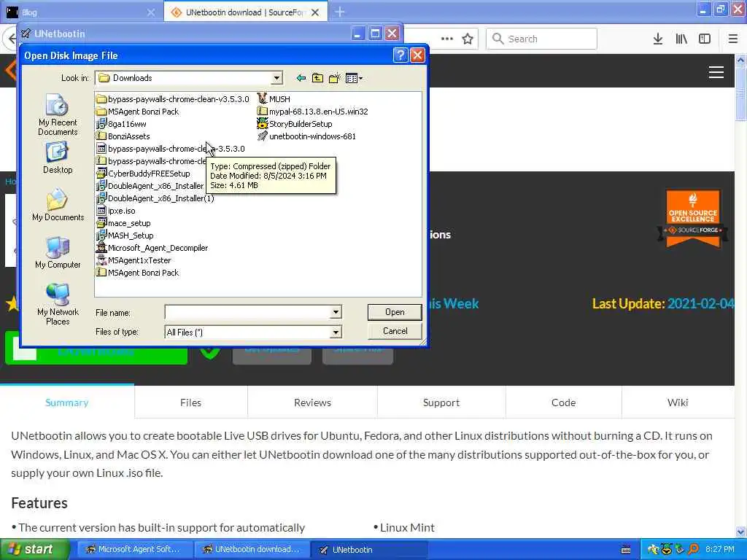This screenshot has width=747, height=560.
Task: Expand Files of type dropdown
Action: (336, 332)
